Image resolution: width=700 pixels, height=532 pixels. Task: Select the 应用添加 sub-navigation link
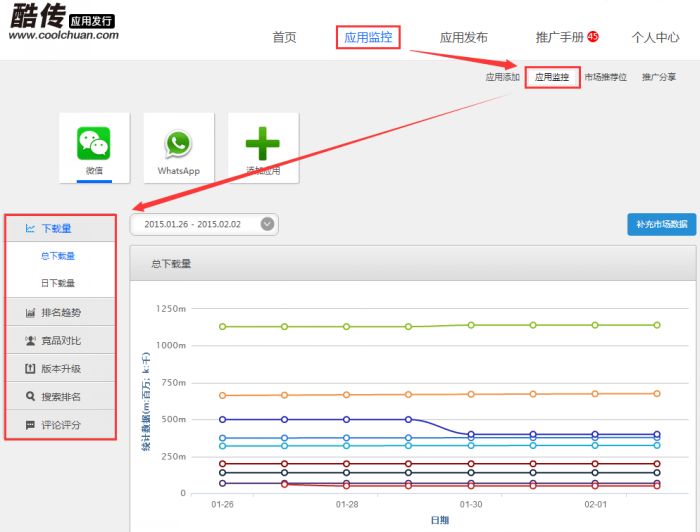coord(503,77)
